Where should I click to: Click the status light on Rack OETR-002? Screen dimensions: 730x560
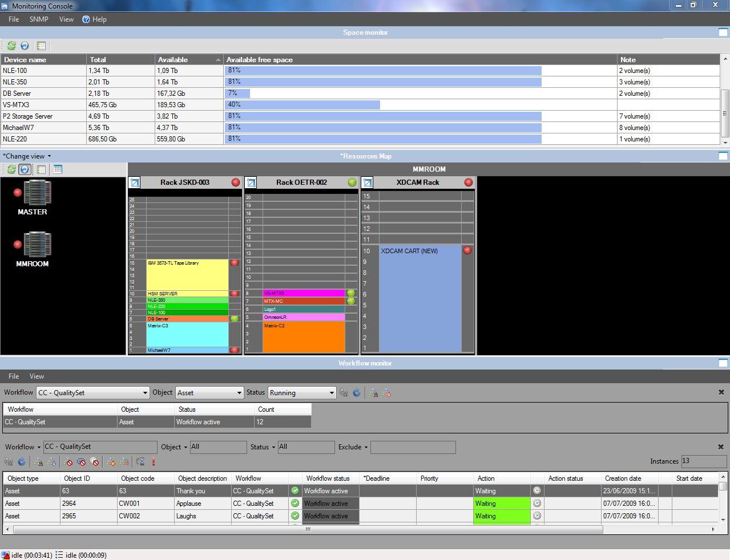(353, 182)
